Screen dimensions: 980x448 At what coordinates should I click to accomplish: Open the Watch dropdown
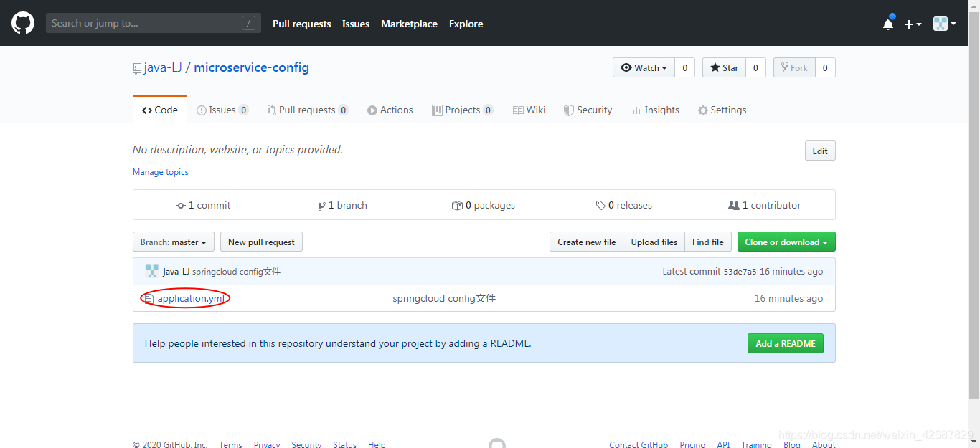pos(644,67)
